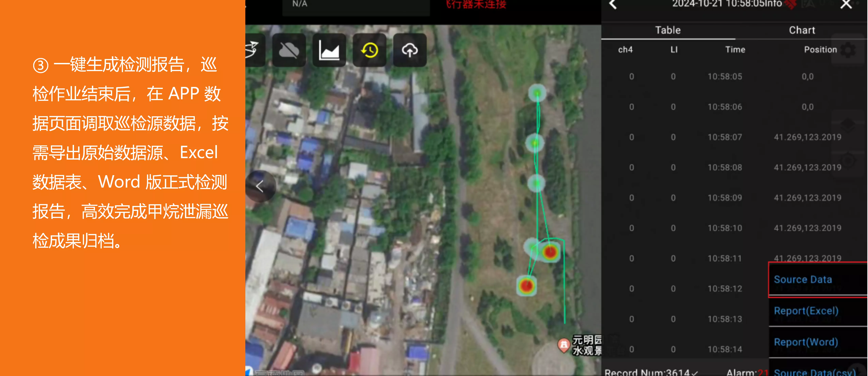Export the Report(Excel) file
The image size is (868, 376).
818,311
